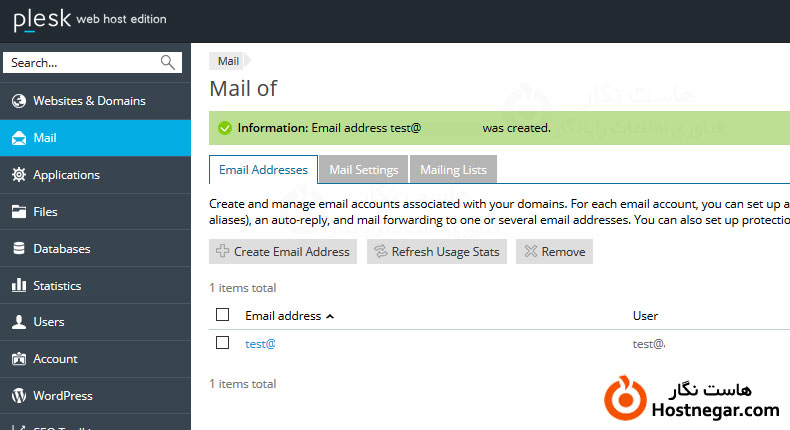
Task: Focus the Search input field
Action: (82, 62)
